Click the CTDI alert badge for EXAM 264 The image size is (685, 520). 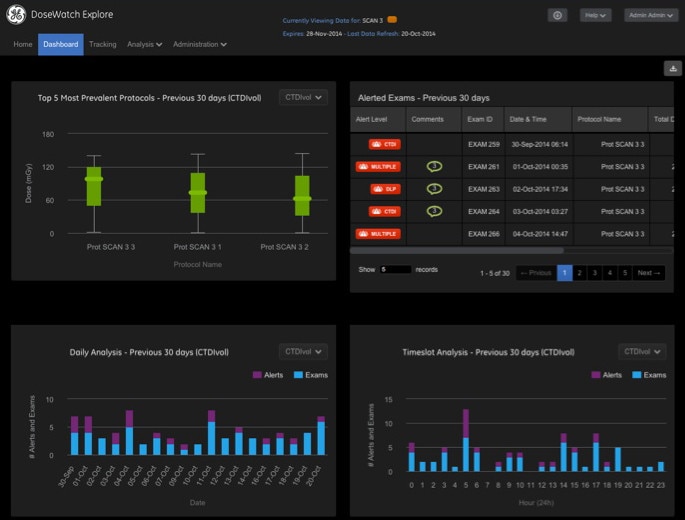pyautogui.click(x=384, y=211)
